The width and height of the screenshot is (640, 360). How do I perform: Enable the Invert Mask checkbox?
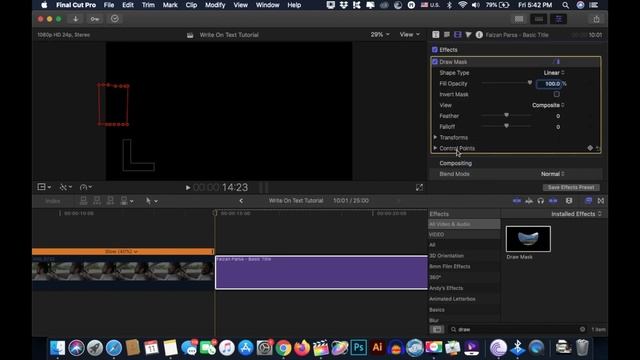[x=556, y=94]
